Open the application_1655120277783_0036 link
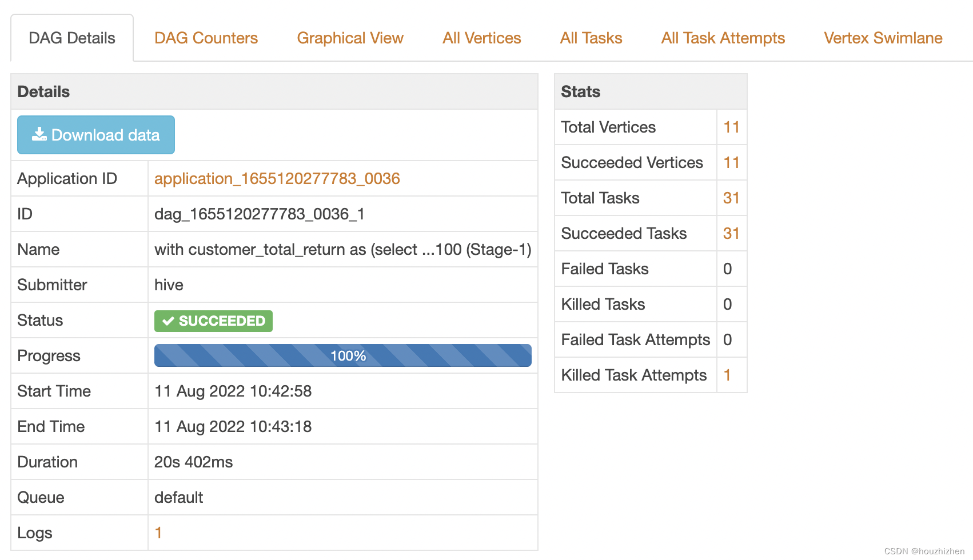The width and height of the screenshot is (973, 560). pos(277,179)
